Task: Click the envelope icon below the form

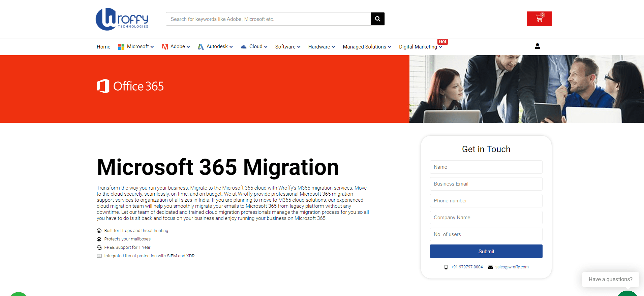Action: [490, 267]
